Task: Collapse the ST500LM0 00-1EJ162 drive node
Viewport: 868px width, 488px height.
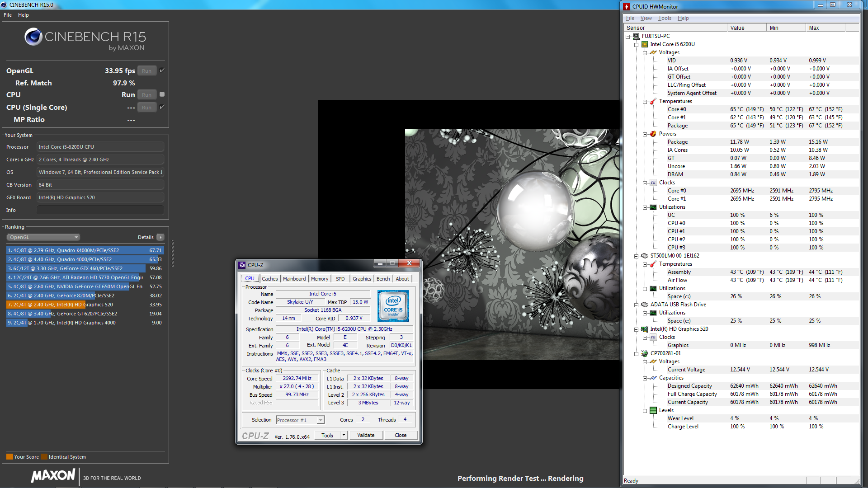Action: pyautogui.click(x=636, y=256)
